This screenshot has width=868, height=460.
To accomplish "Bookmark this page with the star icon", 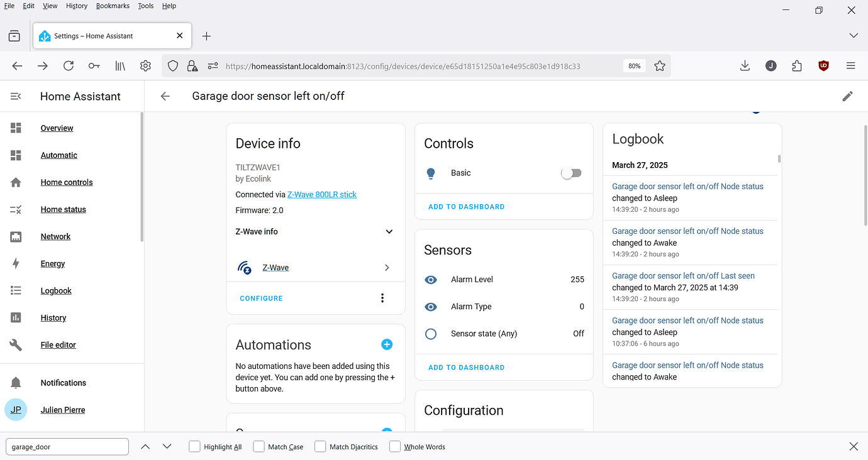I will click(x=659, y=65).
